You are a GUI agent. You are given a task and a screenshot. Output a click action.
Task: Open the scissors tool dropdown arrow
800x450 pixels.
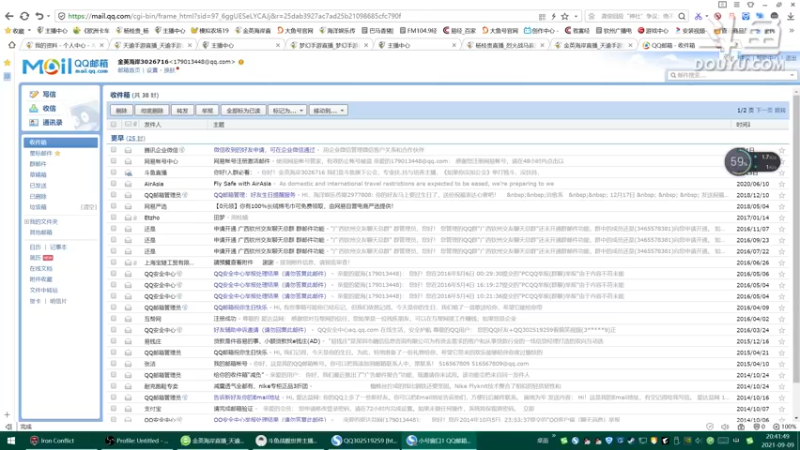[x=707, y=16]
